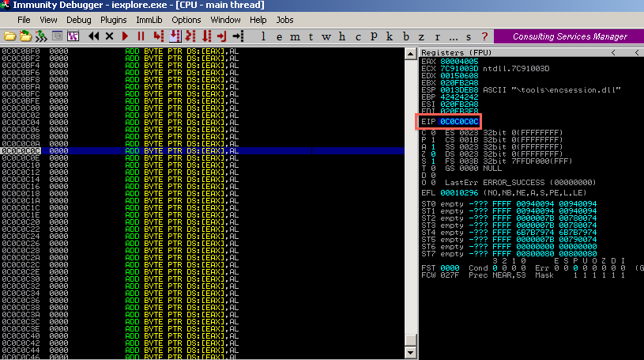Select ECX register value 7C91003D
This screenshot has height=360, width=644.
pos(459,68)
